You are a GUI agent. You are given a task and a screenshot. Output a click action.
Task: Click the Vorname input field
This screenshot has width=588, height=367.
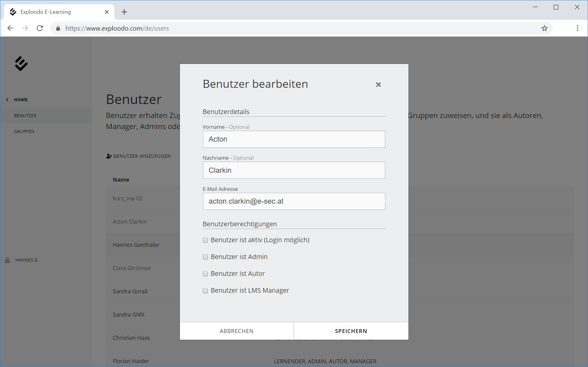point(294,139)
